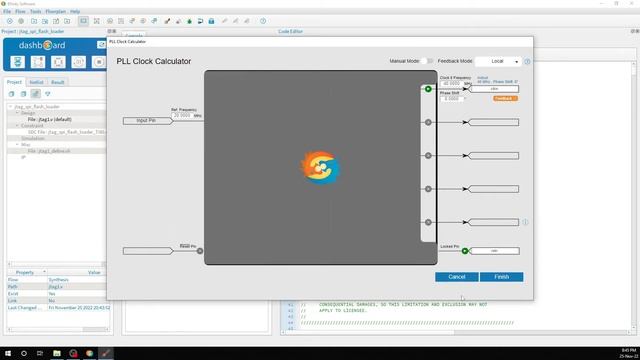Click the green Clock 0 enable circle

pos(428,89)
